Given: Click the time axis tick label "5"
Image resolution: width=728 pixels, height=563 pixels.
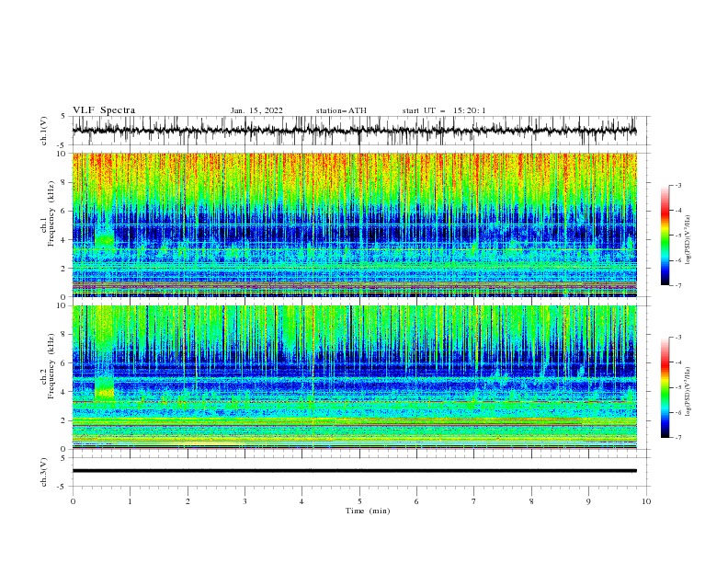Looking at the screenshot, I should coord(359,501).
